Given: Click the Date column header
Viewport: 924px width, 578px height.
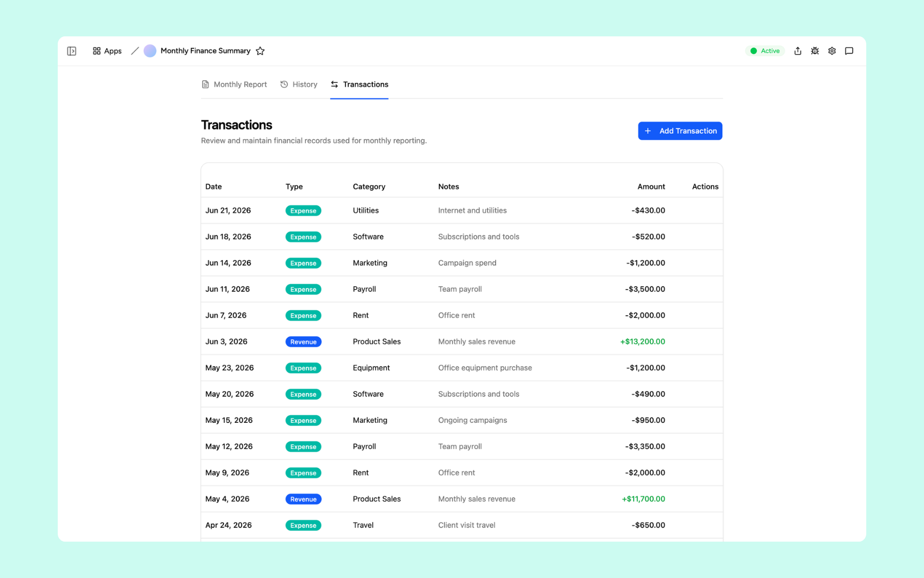Looking at the screenshot, I should pos(213,187).
